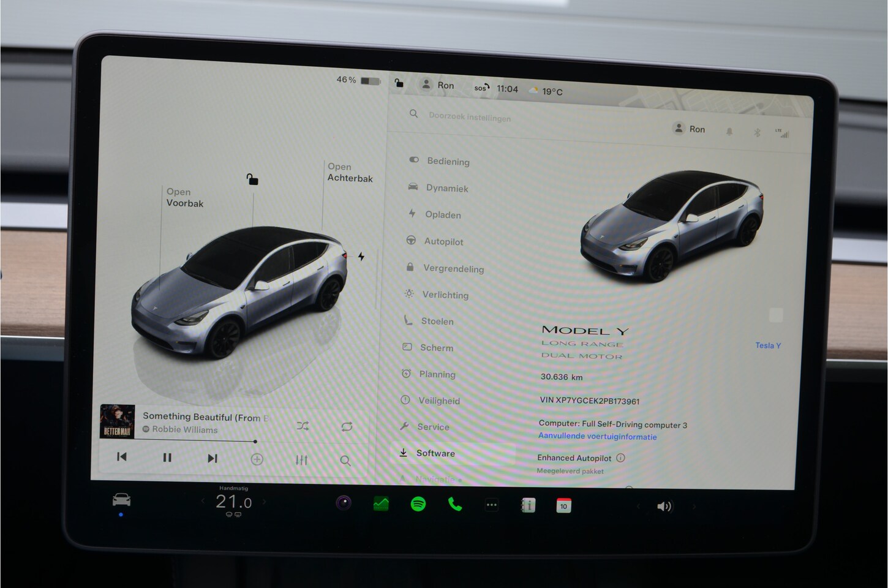Tap the battery percentage indicator
Image resolution: width=888 pixels, height=588 pixels.
click(358, 80)
